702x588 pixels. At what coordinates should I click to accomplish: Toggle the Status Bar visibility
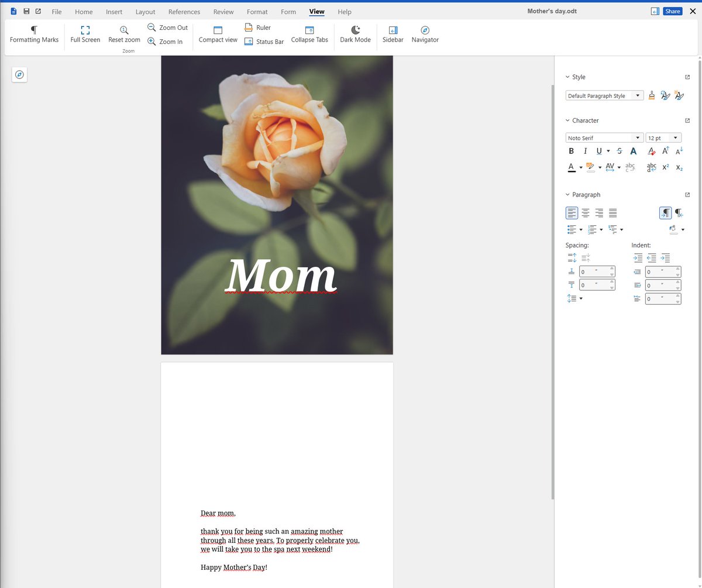[x=264, y=42]
